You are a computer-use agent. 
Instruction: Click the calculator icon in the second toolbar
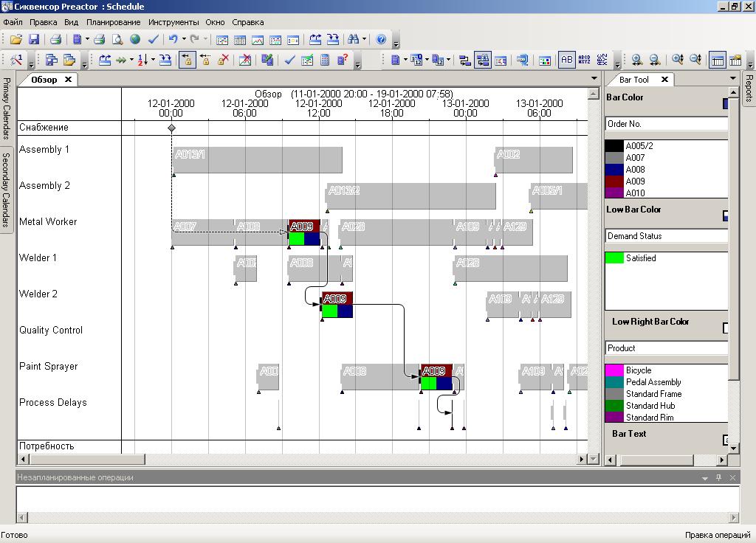[325, 60]
